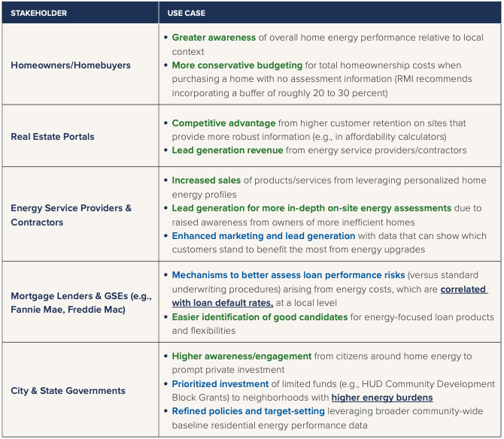The image size is (504, 439).
Task: Select 'Prioritized investment' blue heading text
Action: coord(220,384)
